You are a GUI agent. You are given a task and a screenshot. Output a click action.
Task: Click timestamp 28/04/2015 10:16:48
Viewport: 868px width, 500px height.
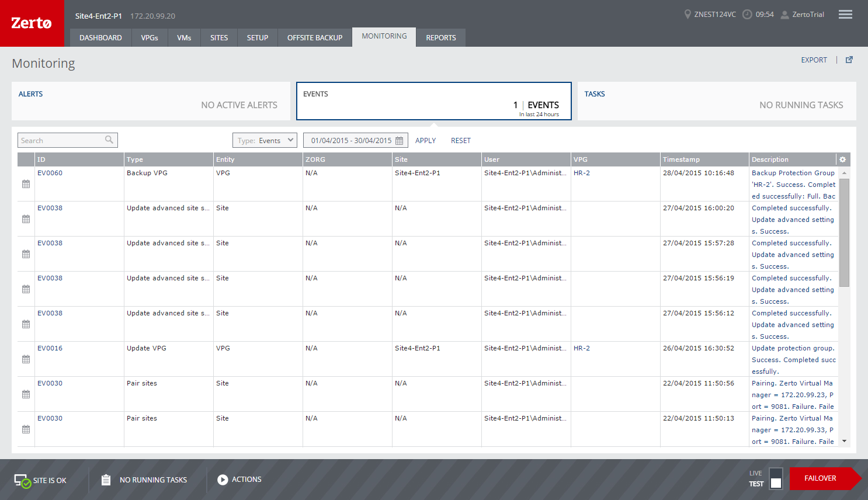(699, 173)
